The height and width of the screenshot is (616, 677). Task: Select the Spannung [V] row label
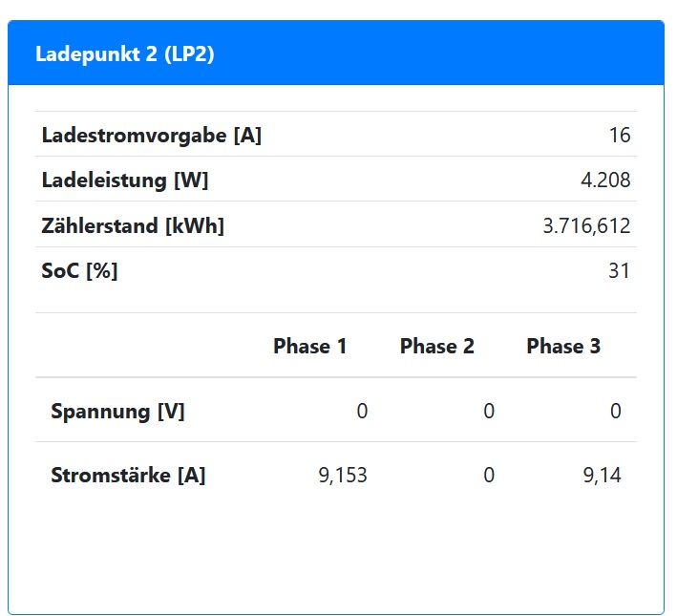tap(117, 412)
